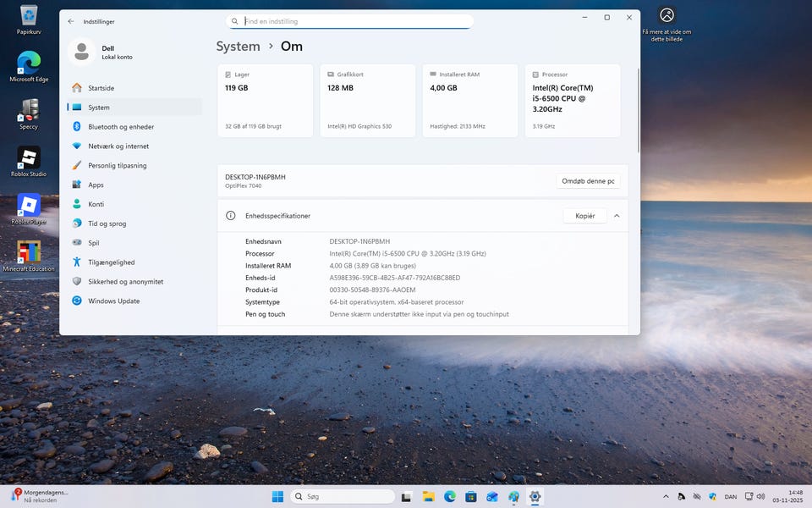
Task: Open the Apps settings category
Action: coord(96,185)
